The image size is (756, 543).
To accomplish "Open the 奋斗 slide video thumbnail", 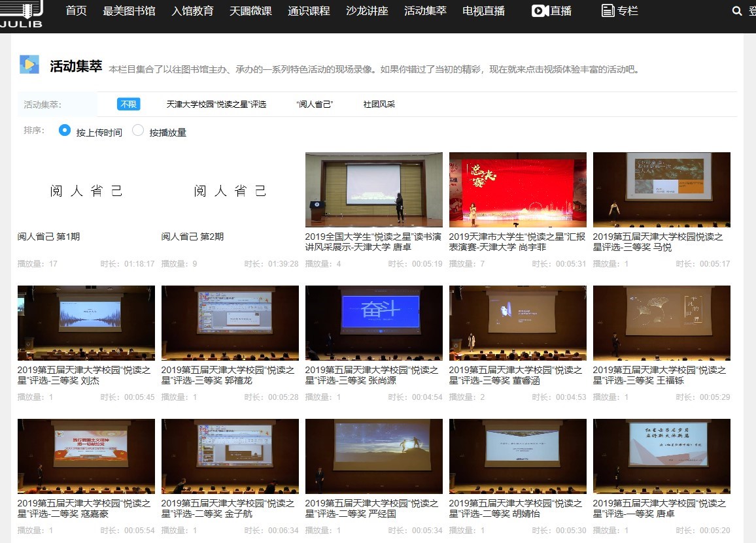I will click(373, 323).
